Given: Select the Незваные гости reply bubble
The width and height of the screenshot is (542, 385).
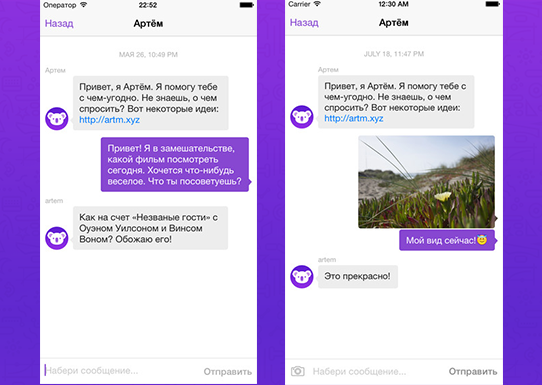Looking at the screenshot, I should (150, 228).
